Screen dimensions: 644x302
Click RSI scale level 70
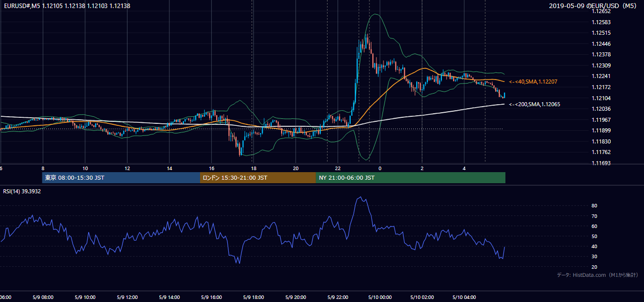[595, 216]
